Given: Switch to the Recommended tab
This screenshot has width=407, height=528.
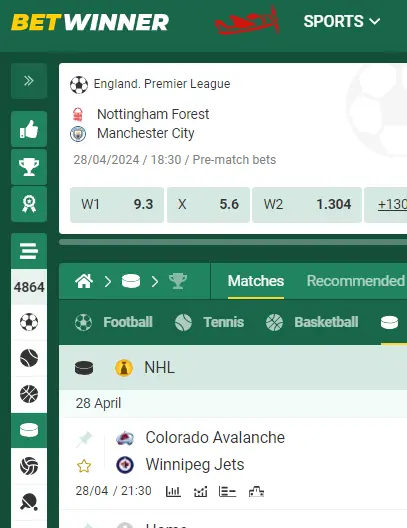Looking at the screenshot, I should click(x=355, y=281).
